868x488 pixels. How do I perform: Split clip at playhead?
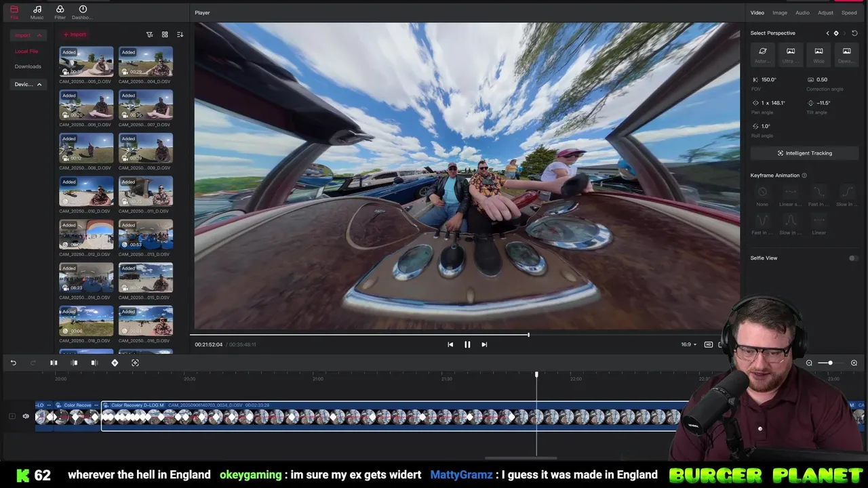click(x=54, y=363)
